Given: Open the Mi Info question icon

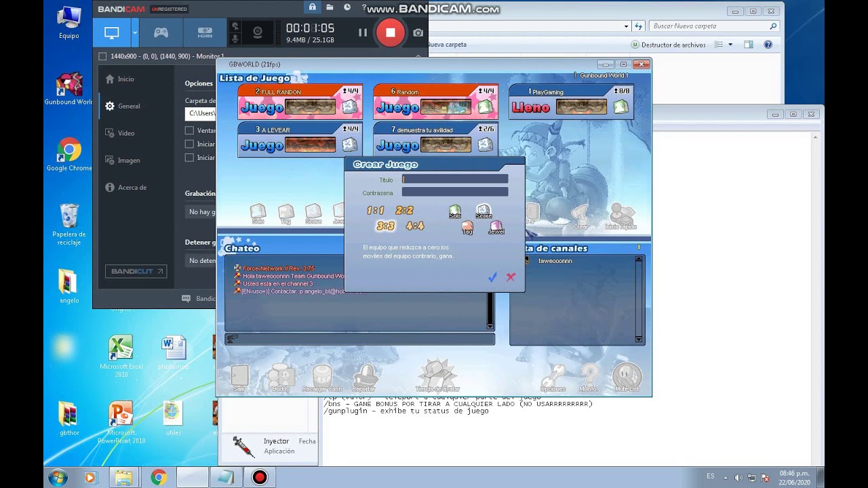Looking at the screenshot, I should point(589,378).
